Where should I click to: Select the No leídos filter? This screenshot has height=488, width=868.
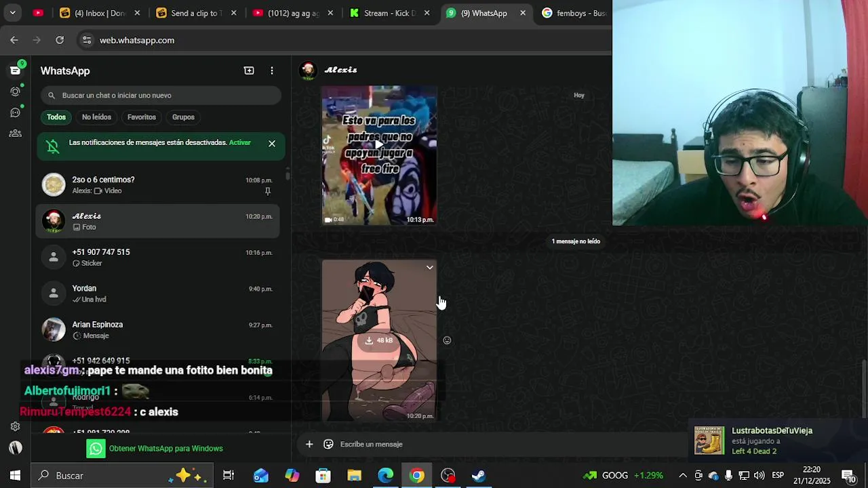coord(96,117)
